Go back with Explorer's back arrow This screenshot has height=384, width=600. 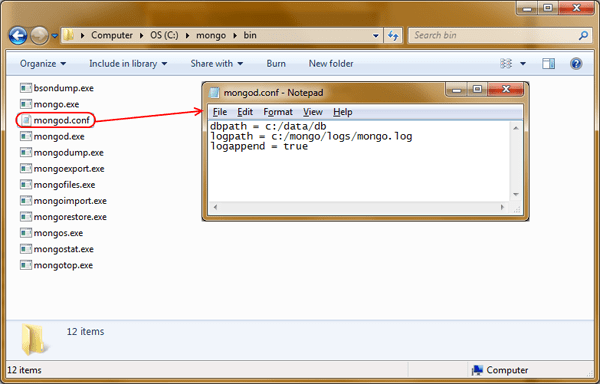click(18, 36)
